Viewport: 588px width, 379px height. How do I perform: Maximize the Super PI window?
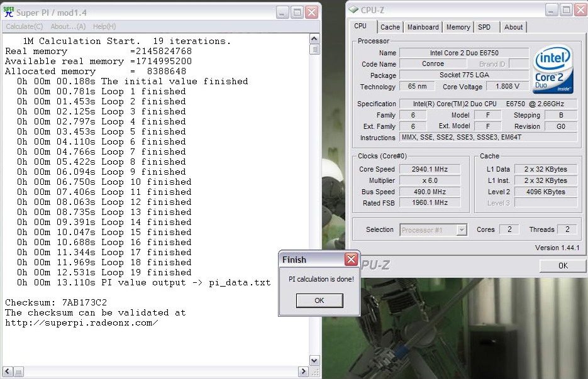click(297, 13)
